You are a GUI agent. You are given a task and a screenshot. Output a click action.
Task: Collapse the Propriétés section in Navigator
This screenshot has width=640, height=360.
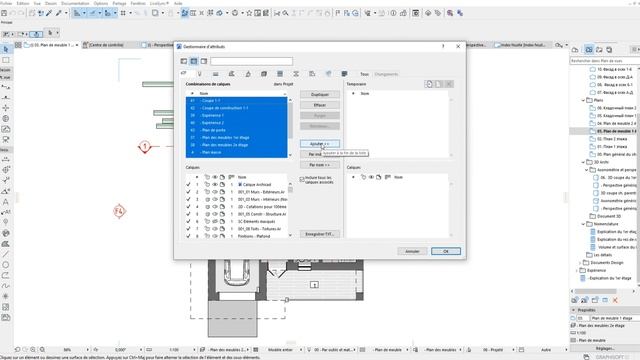coord(573,310)
